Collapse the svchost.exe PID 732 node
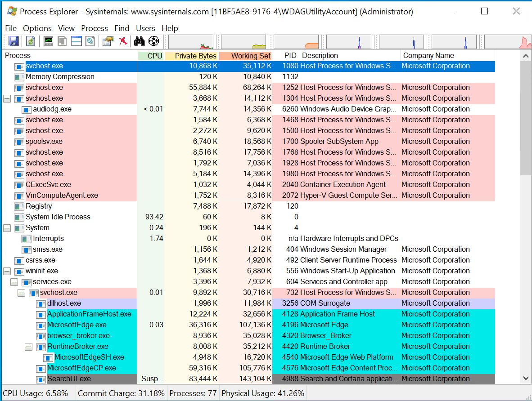The width and height of the screenshot is (532, 401). coord(21,293)
